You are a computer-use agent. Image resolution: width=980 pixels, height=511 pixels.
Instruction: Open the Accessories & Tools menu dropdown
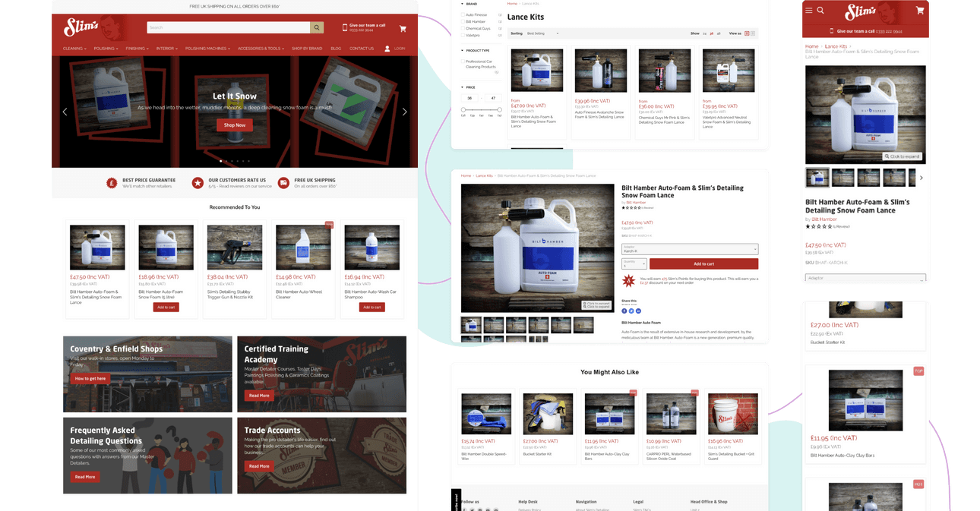[261, 49]
